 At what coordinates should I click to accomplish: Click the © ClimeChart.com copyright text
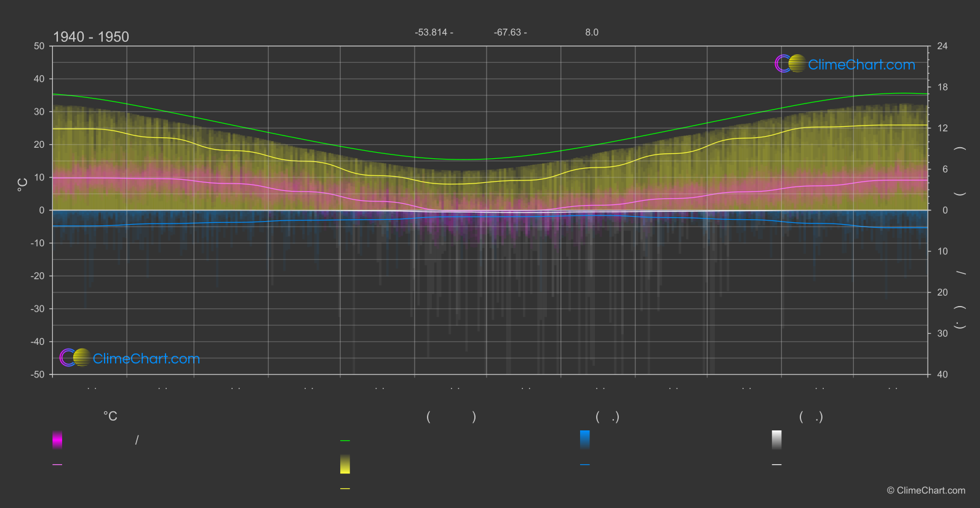(926, 491)
